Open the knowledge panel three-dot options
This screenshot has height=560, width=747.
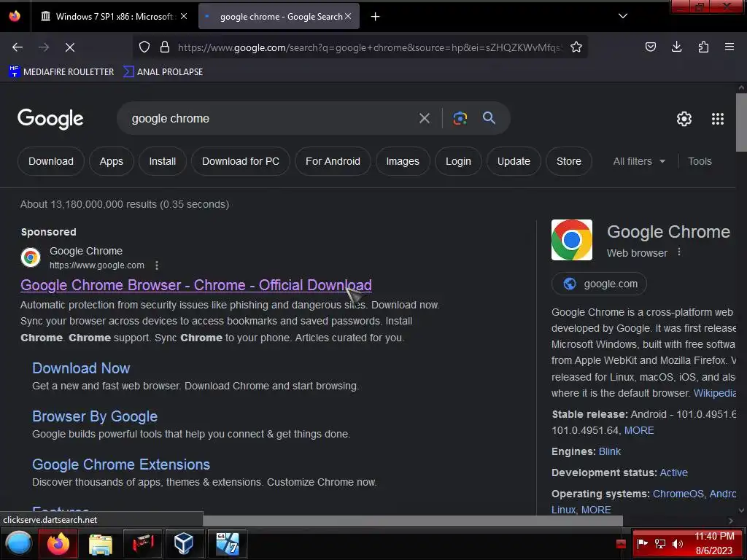[679, 252]
